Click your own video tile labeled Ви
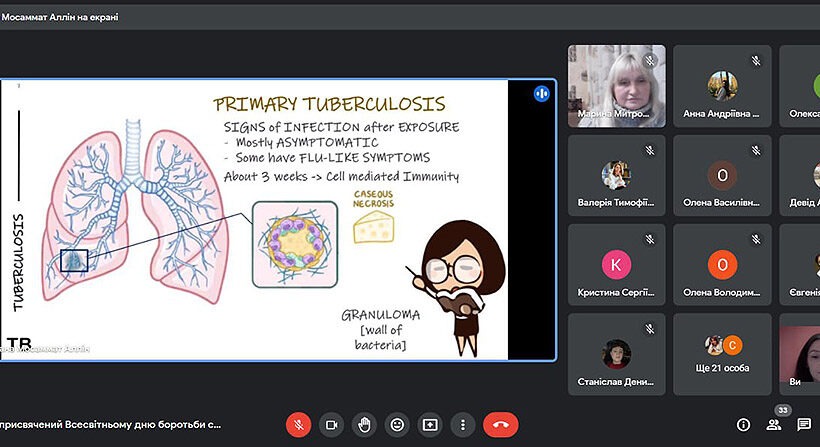820x447 pixels. click(x=800, y=354)
